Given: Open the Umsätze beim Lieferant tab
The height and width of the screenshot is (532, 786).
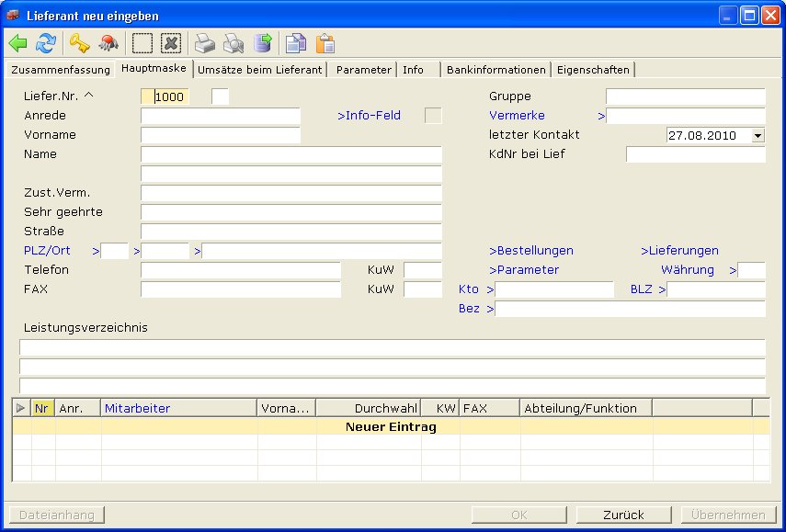Looking at the screenshot, I should [260, 70].
